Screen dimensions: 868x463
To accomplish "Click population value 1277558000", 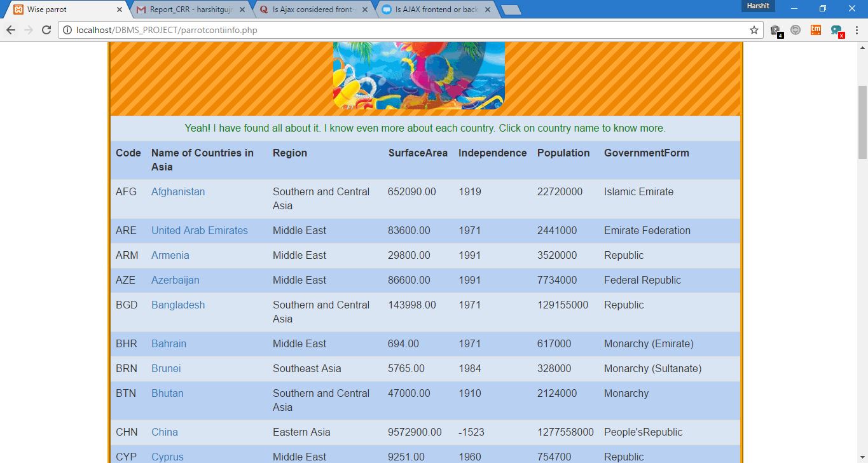I will pos(565,432).
